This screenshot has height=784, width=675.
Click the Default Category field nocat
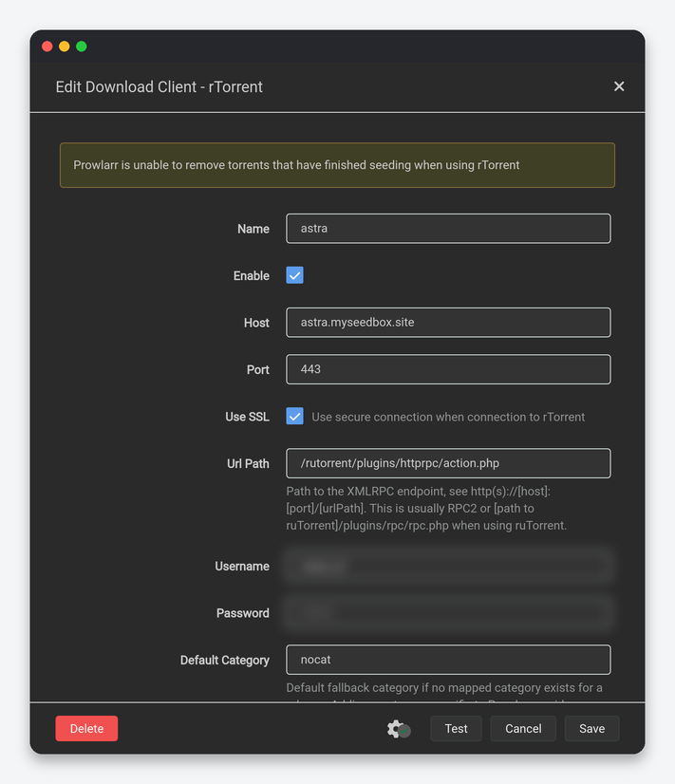448,660
